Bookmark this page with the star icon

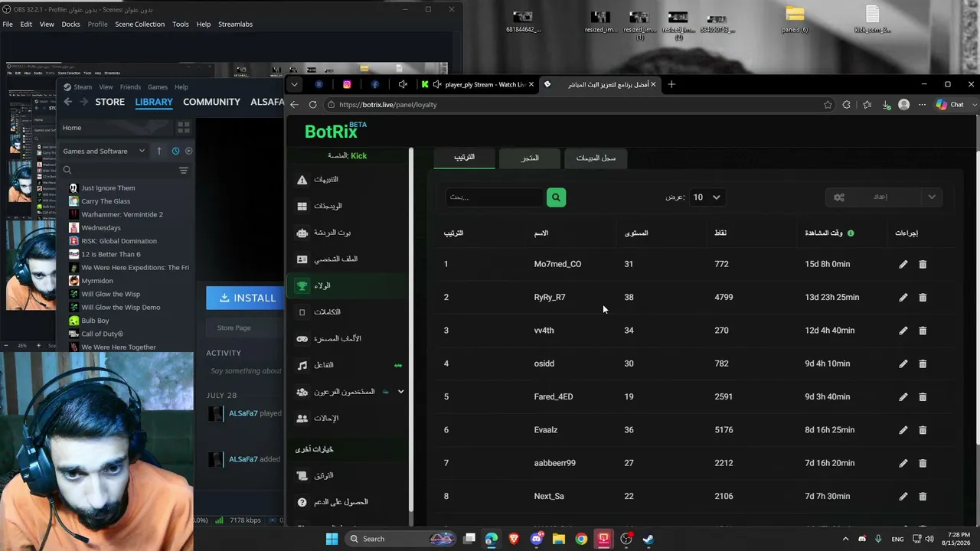828,105
